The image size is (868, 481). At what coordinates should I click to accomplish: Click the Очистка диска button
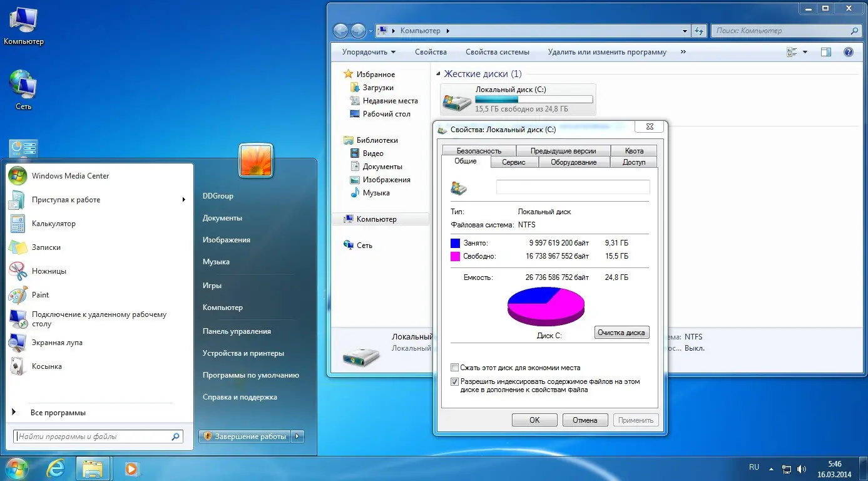coord(621,333)
